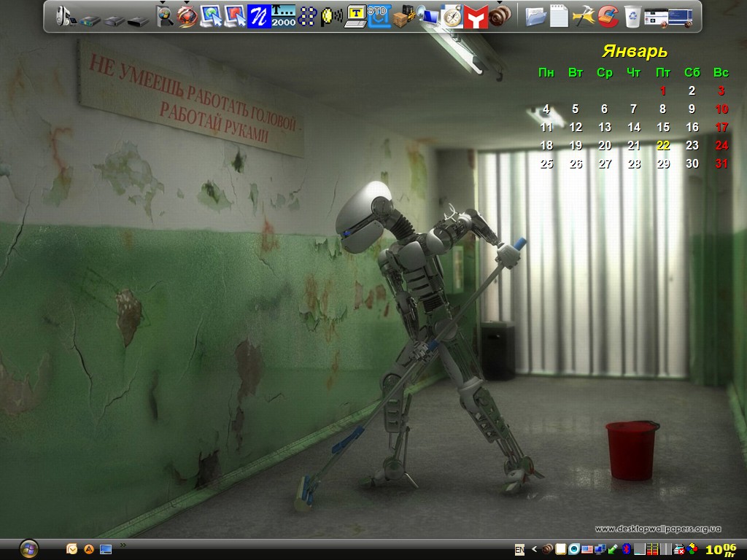Select the 22 date in the calendar

tap(662, 145)
